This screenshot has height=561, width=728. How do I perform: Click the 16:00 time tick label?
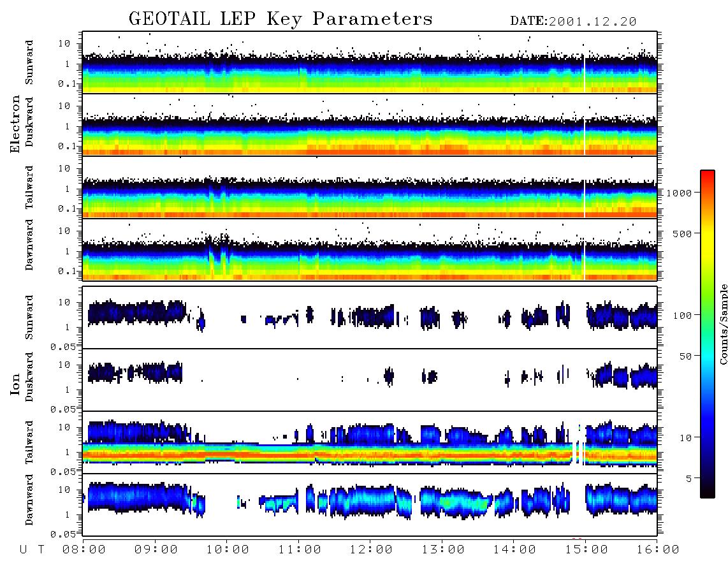pyautogui.click(x=658, y=550)
